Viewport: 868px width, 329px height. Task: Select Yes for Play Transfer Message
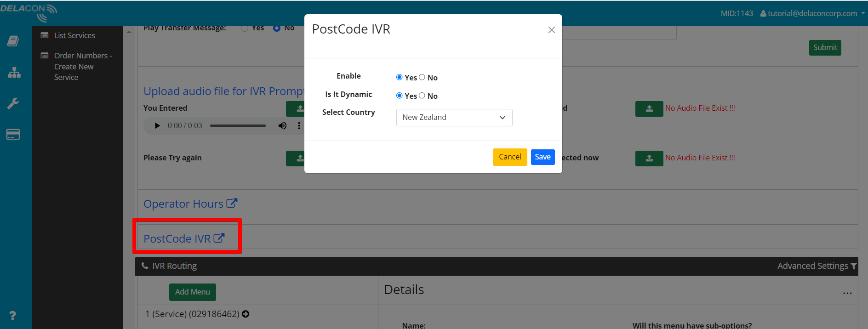pos(245,28)
